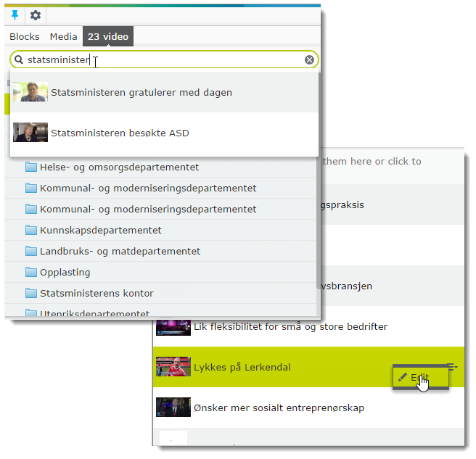Click the Statsministerens kontor folder icon
476x459 pixels.
(30, 294)
